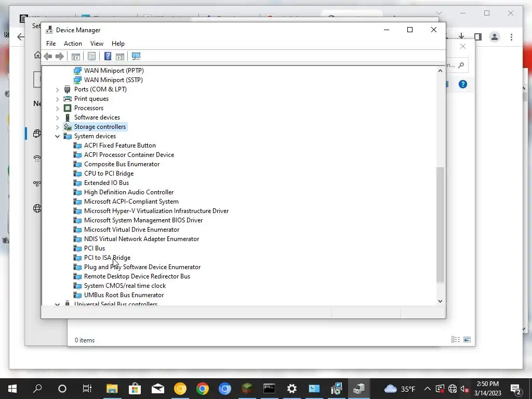Open the File menu

coord(51,44)
